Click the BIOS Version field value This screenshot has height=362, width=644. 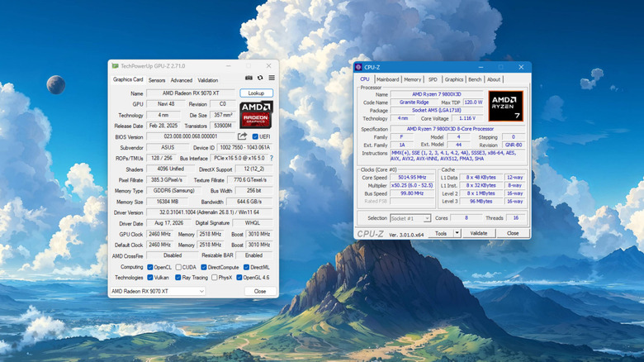[191, 136]
